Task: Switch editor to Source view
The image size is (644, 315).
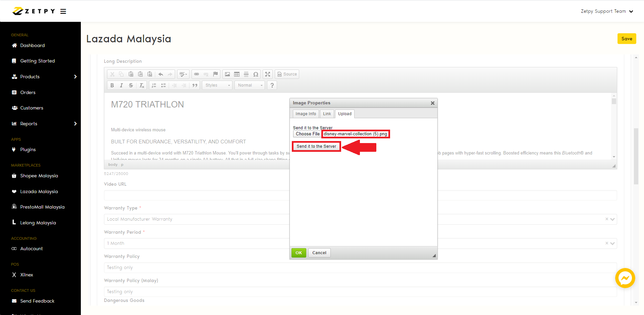Action: (287, 74)
